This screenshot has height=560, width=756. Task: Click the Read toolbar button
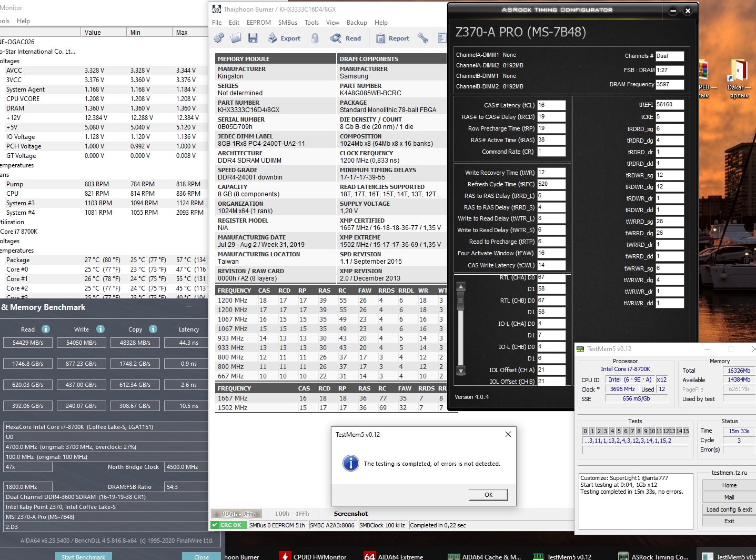346,38
